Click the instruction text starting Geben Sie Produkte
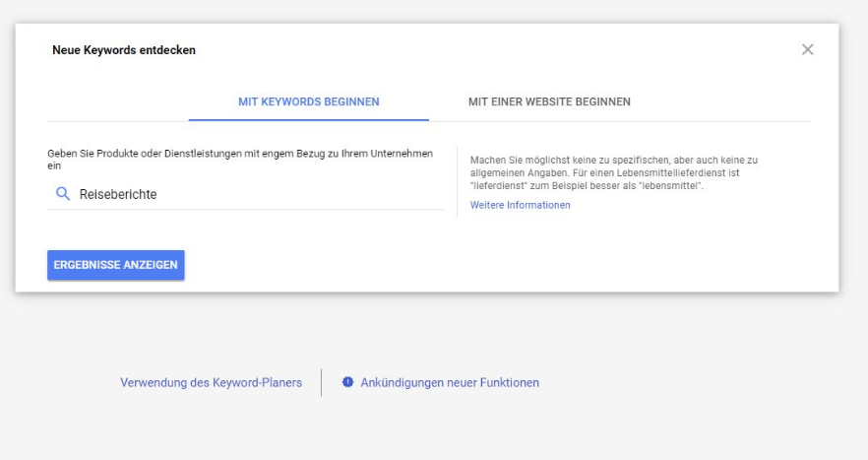The width and height of the screenshot is (868, 460). [240, 159]
